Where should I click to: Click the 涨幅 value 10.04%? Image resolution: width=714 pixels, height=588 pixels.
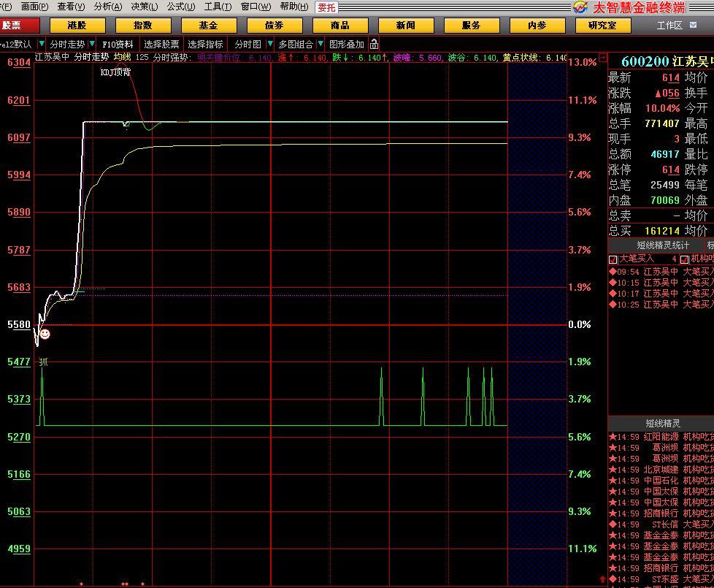tap(662, 108)
